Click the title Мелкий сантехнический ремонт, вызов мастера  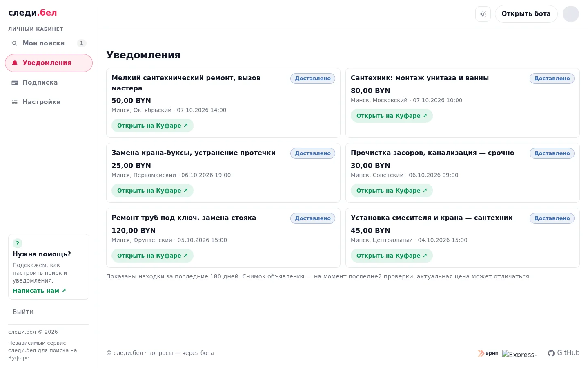[186, 83]
